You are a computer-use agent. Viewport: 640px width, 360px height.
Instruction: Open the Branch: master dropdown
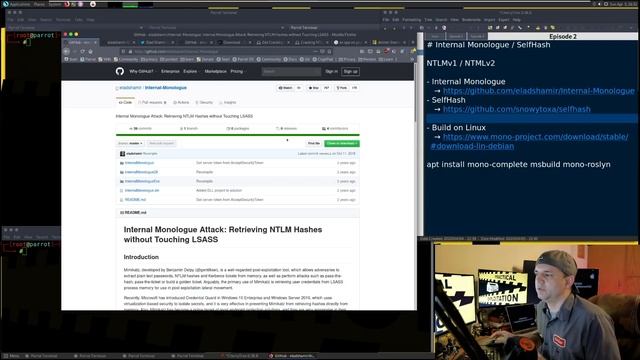click(x=130, y=143)
